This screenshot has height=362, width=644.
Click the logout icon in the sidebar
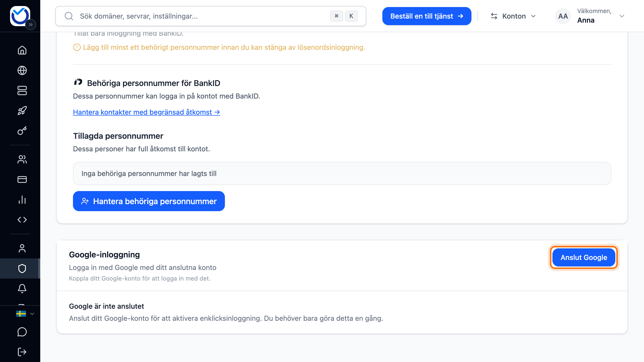click(x=22, y=352)
